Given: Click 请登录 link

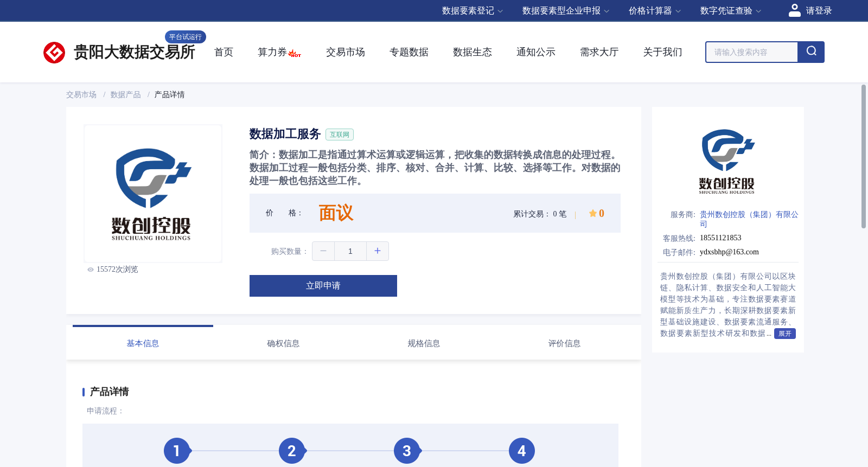Looking at the screenshot, I should 819,11.
